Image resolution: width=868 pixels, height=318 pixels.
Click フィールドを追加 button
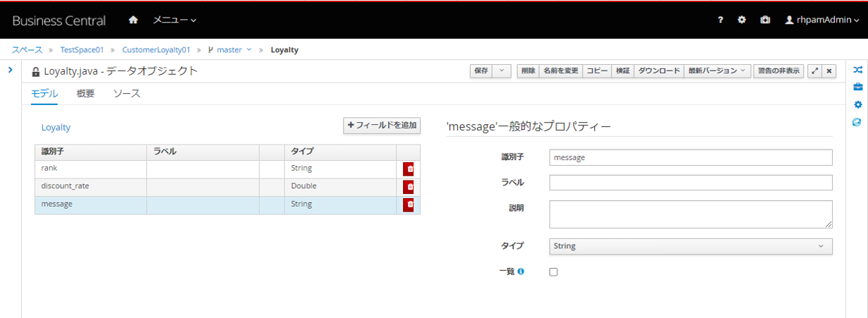click(382, 126)
